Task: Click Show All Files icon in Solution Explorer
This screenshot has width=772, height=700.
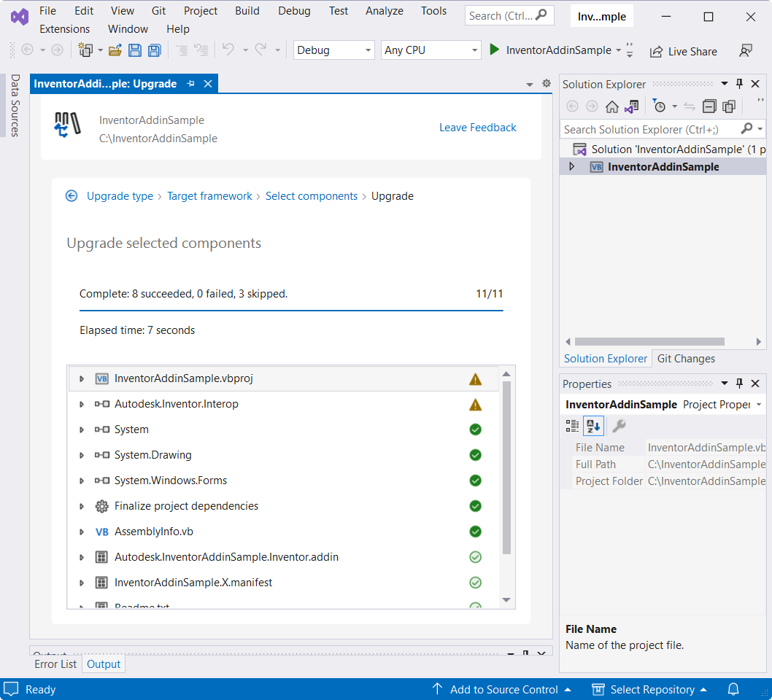Action: tap(729, 106)
